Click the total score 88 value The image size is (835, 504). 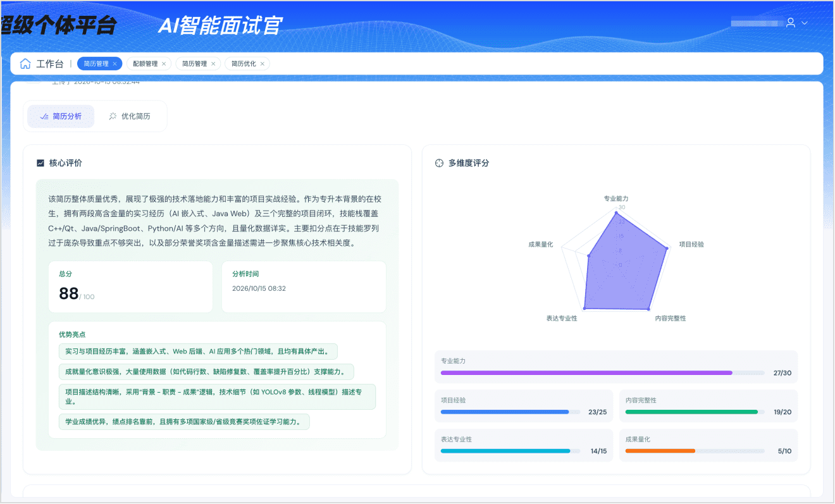68,293
